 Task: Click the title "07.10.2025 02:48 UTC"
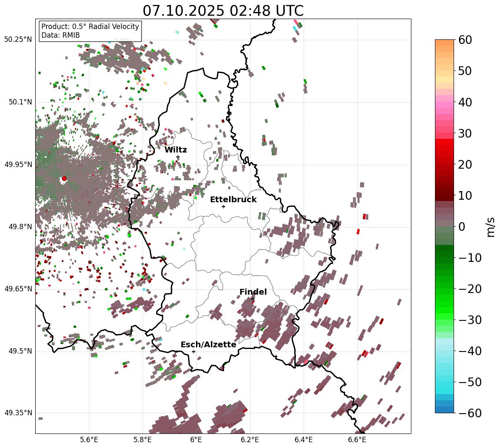click(223, 10)
